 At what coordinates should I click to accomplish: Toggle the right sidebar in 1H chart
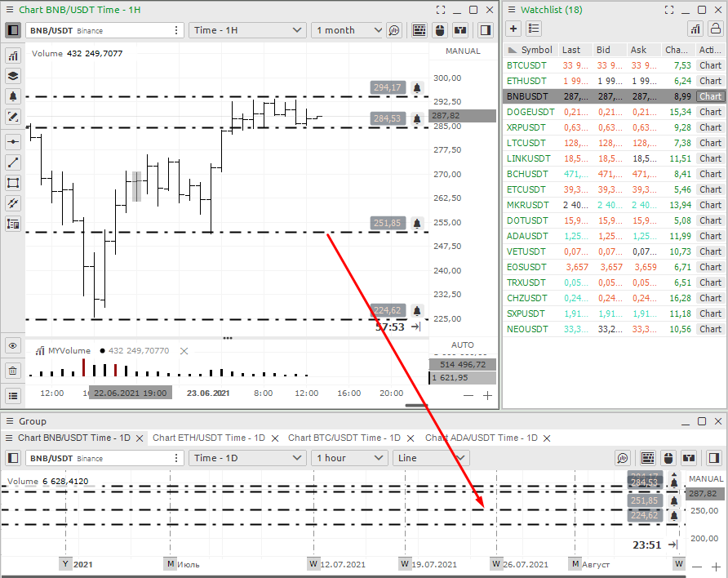pyautogui.click(x=486, y=30)
